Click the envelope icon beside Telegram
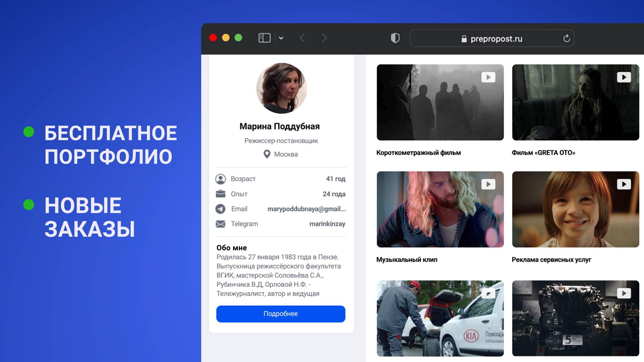The height and width of the screenshot is (362, 644). [220, 224]
